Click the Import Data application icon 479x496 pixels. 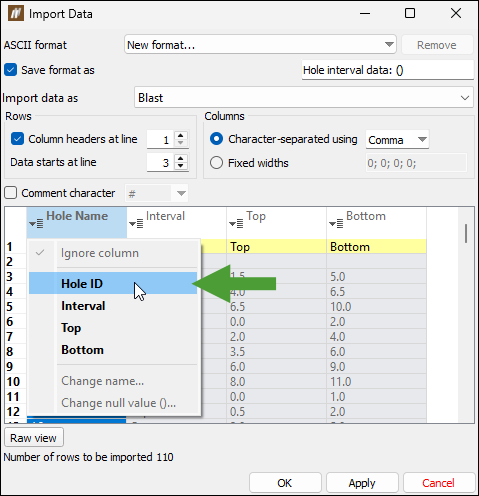[16, 14]
